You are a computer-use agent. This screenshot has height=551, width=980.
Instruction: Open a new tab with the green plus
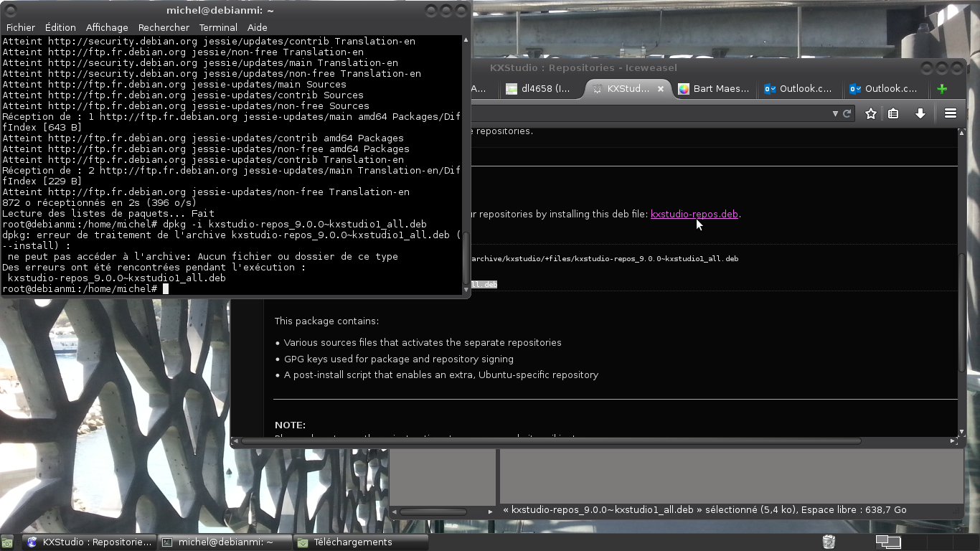click(942, 89)
